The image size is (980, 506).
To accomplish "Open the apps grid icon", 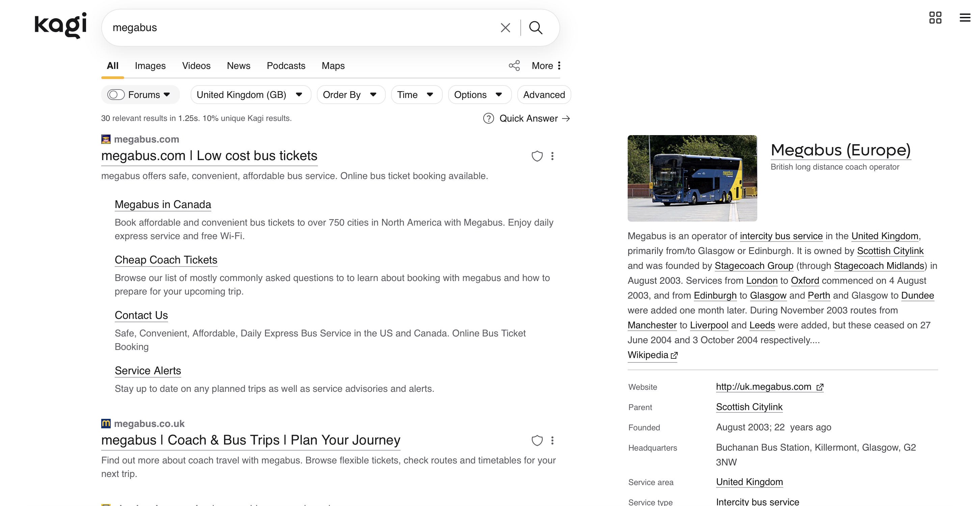I will (935, 18).
